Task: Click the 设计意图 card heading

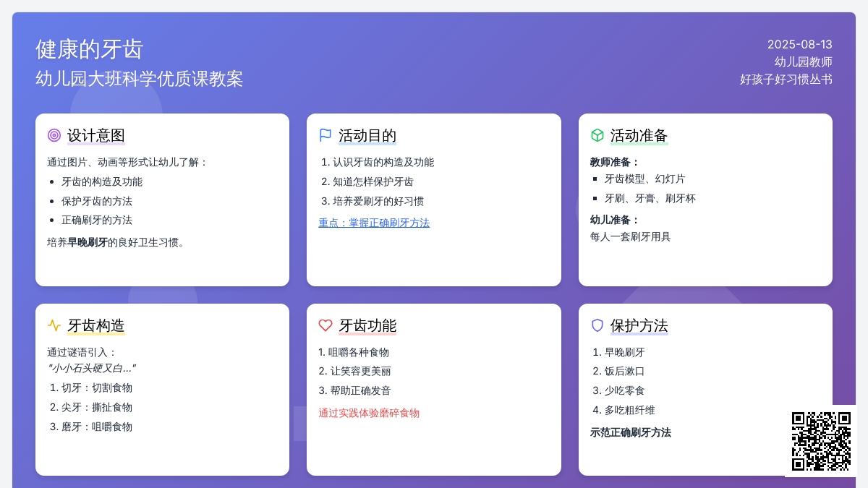Action: coord(96,136)
